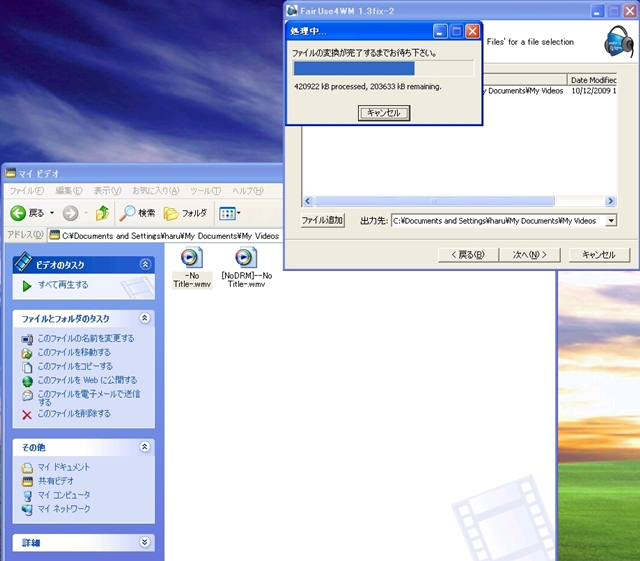Collapse the Other Places (その他) panel

[144, 446]
